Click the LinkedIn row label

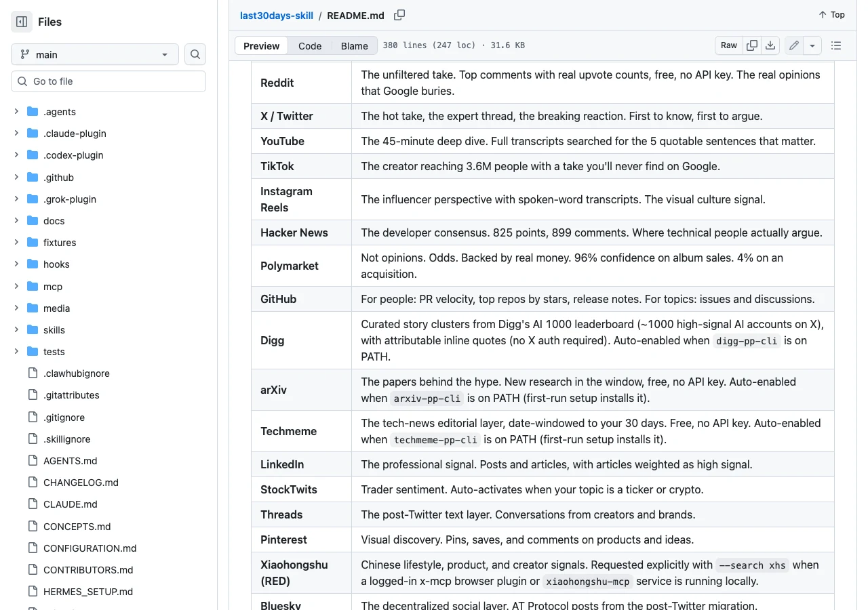click(x=282, y=464)
